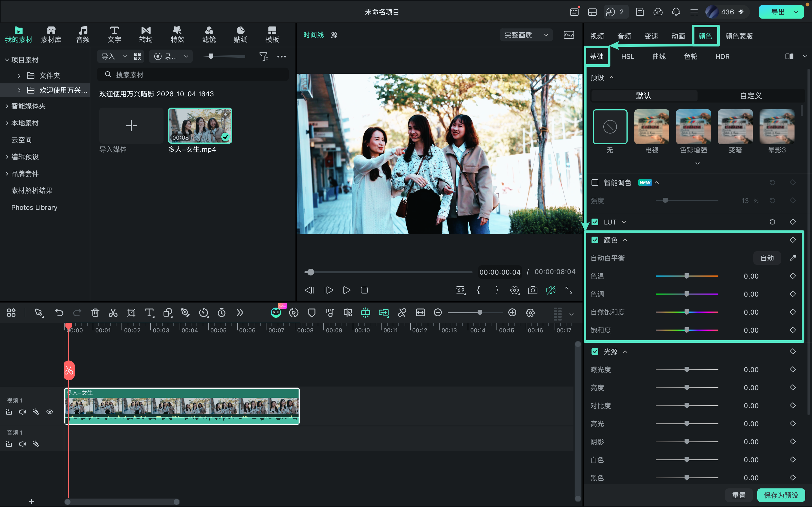Uncheck the LUT checkbox
The width and height of the screenshot is (812, 507).
[x=595, y=222]
